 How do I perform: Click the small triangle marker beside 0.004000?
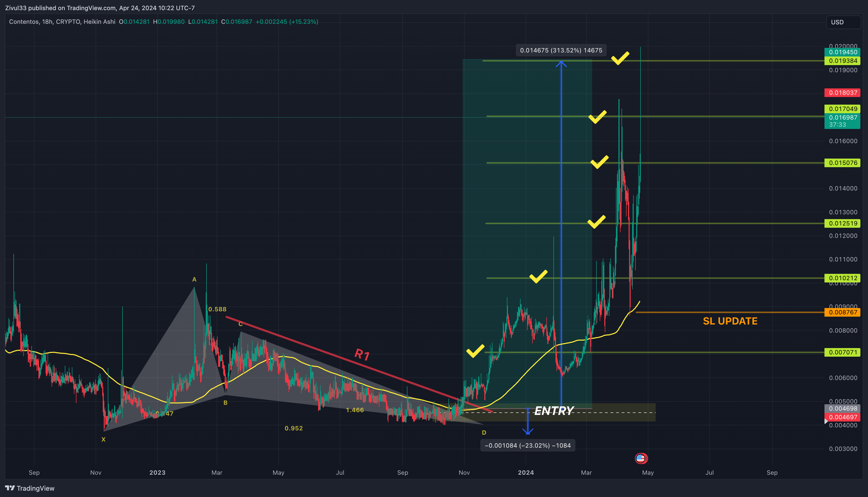pyautogui.click(x=826, y=422)
